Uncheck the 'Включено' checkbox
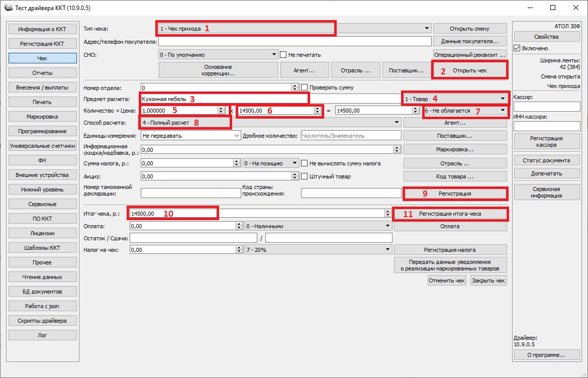This screenshot has height=378, width=588. [517, 48]
